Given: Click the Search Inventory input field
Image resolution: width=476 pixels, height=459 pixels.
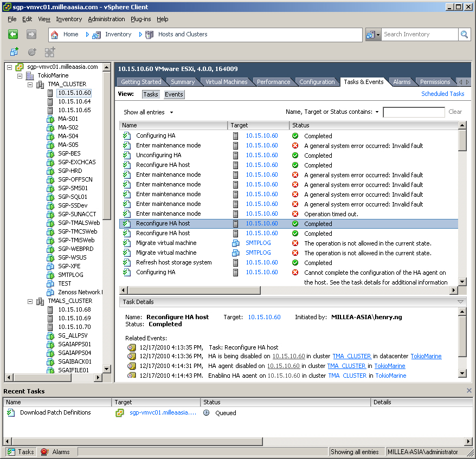Looking at the screenshot, I should [x=420, y=34].
